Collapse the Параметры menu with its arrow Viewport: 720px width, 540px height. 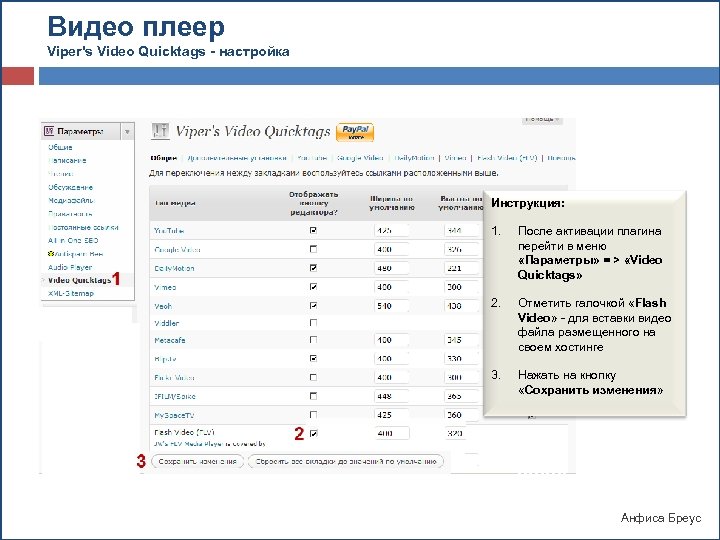point(127,132)
